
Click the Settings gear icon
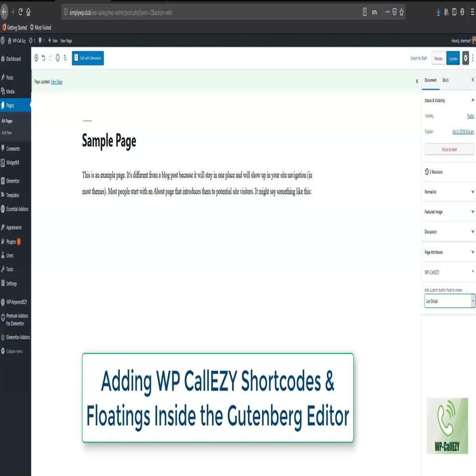click(466, 58)
